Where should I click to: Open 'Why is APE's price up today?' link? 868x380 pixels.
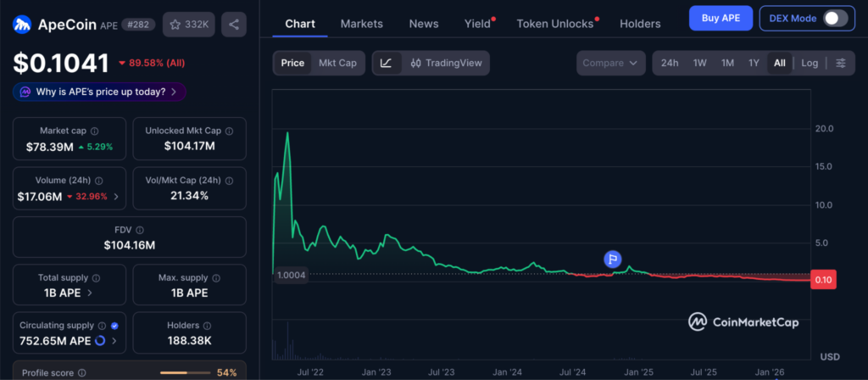coord(99,92)
